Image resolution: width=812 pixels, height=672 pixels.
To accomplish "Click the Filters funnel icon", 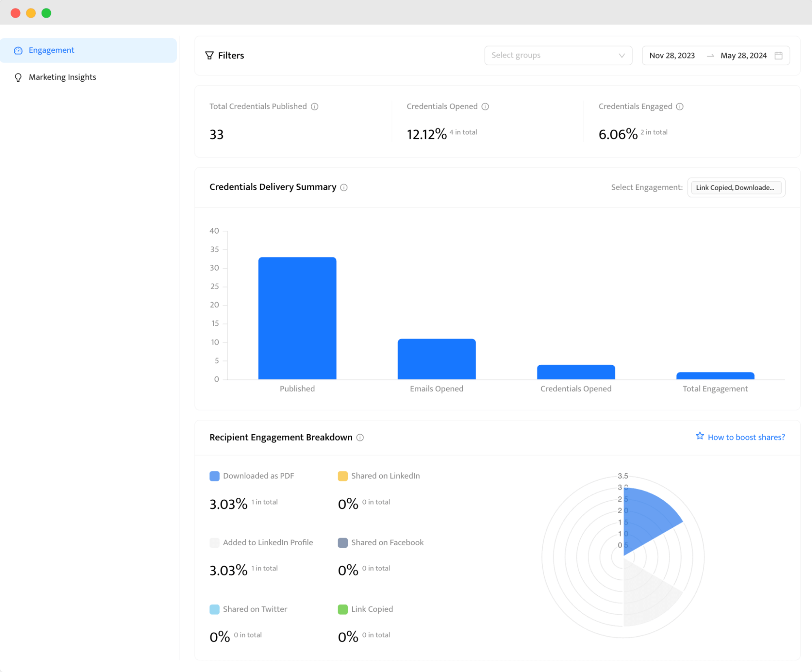I will [209, 56].
